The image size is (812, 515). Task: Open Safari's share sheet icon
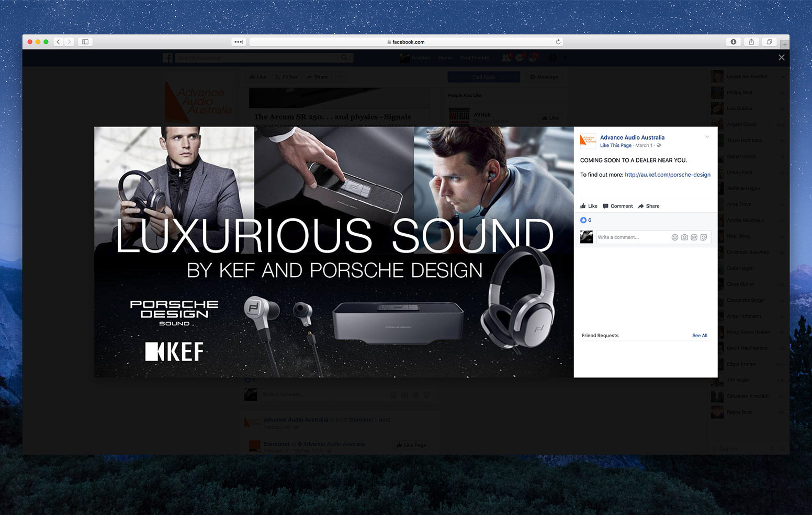click(751, 42)
